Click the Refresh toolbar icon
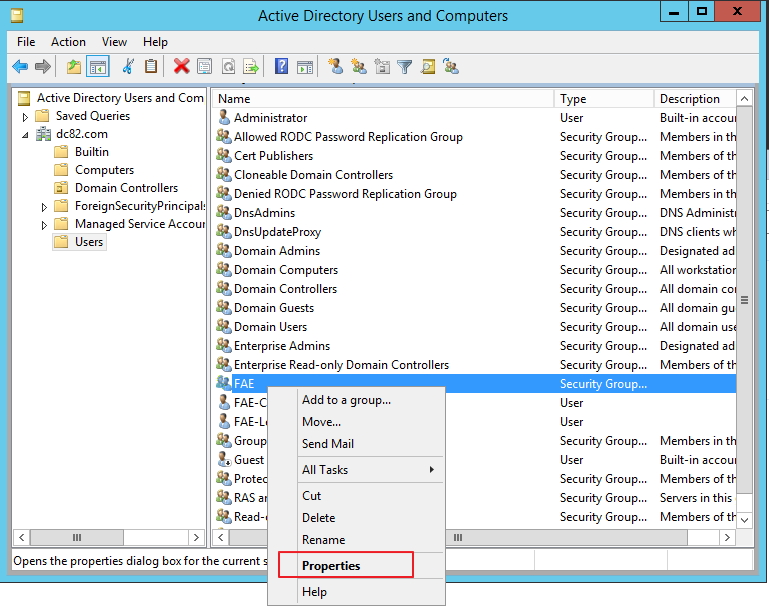 click(228, 66)
